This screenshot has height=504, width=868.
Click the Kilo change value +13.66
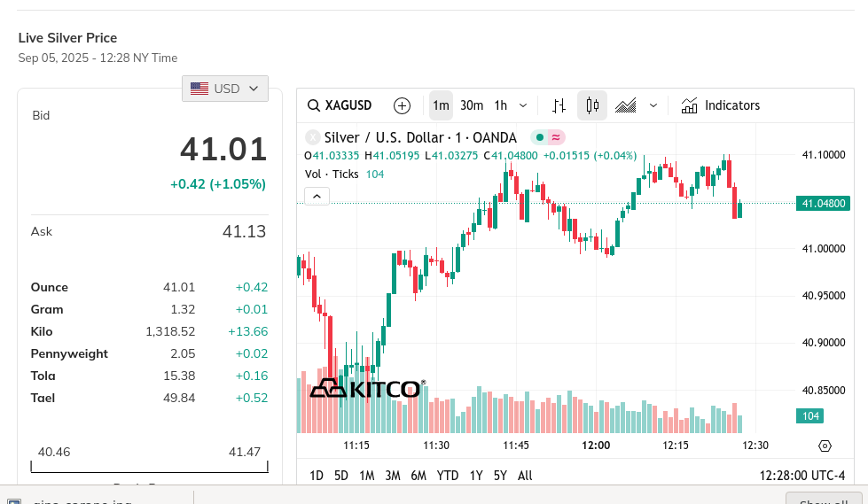(x=248, y=331)
